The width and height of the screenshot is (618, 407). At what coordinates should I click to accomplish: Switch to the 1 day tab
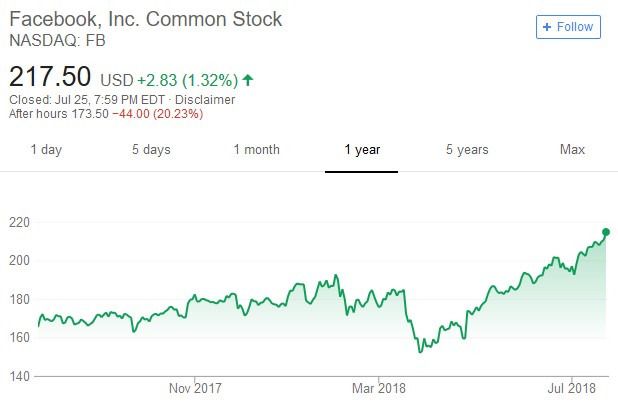pyautogui.click(x=46, y=150)
